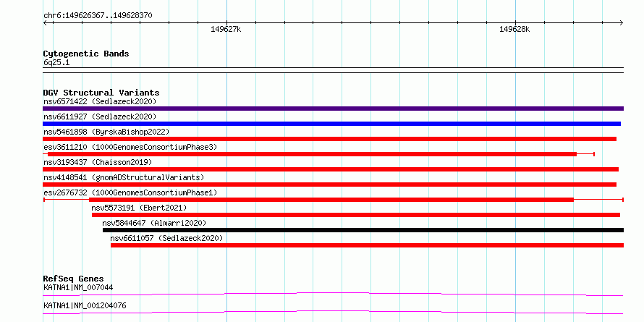The width and height of the screenshot is (644, 322).
Task: Open nsv5844647 (Almarri2020) variant label
Action: point(154,223)
